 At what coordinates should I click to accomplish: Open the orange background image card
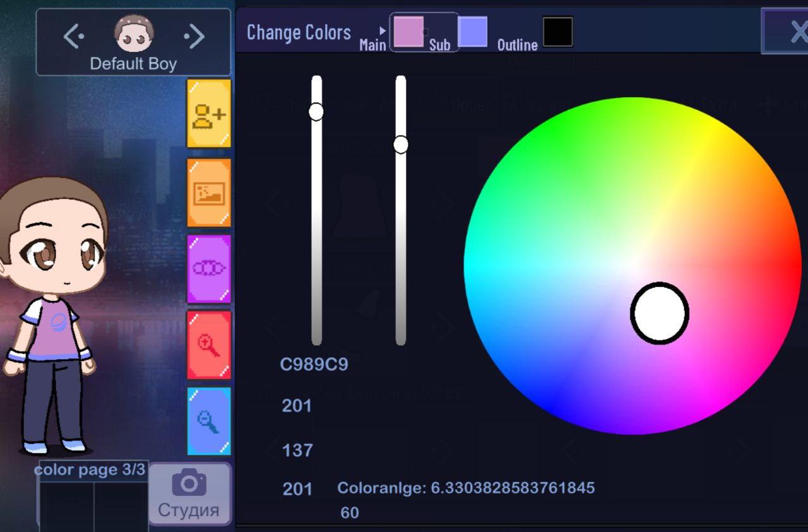point(209,192)
